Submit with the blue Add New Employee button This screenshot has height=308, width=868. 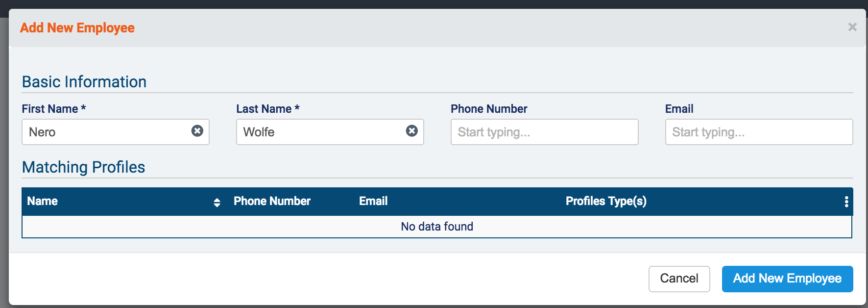[787, 279]
